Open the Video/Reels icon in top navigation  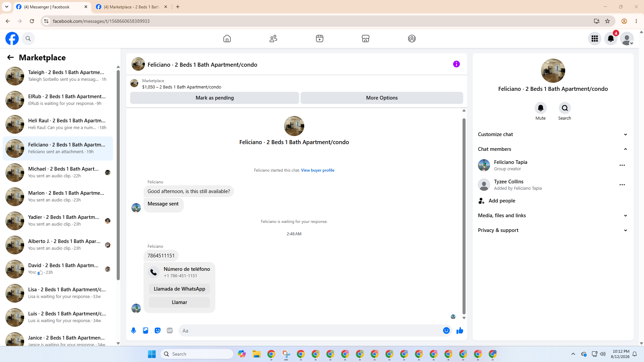pos(320,39)
